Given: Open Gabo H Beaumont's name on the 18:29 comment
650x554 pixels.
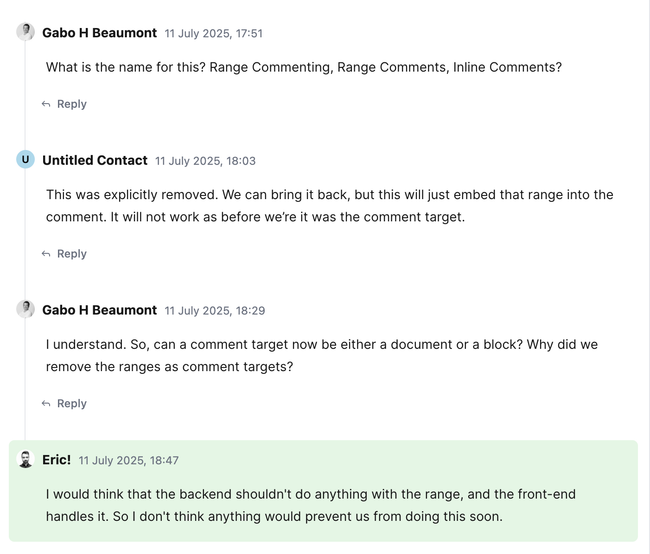Looking at the screenshot, I should (x=99, y=310).
